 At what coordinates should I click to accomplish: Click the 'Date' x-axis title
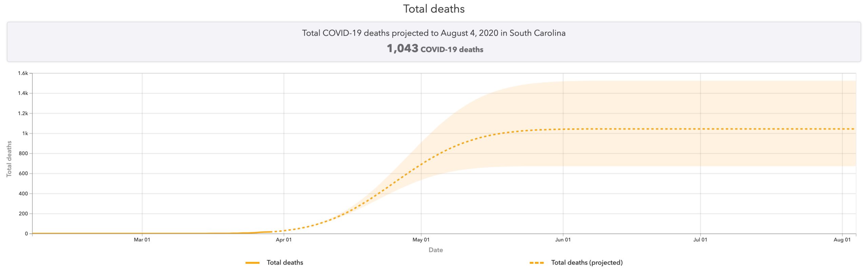click(436, 250)
